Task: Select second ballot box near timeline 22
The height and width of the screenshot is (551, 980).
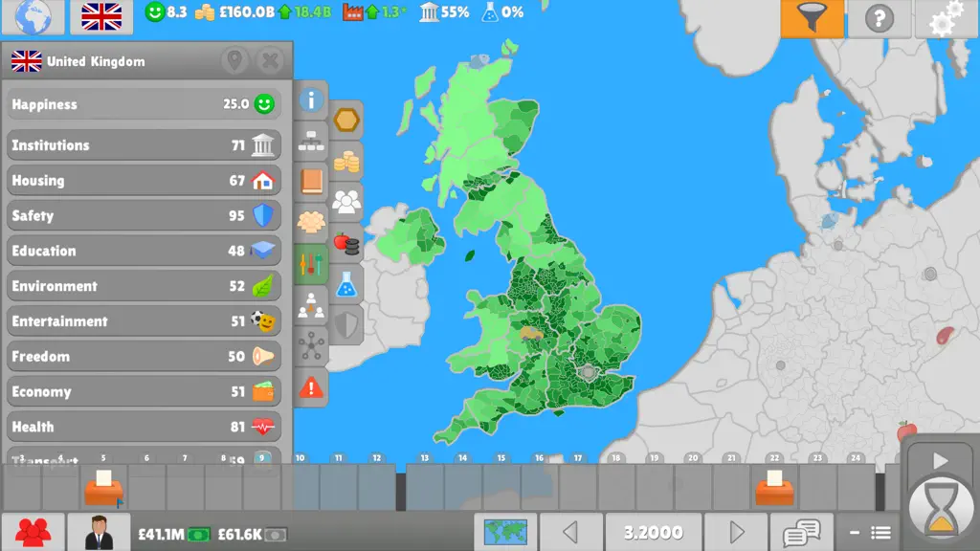Action: [x=774, y=487]
